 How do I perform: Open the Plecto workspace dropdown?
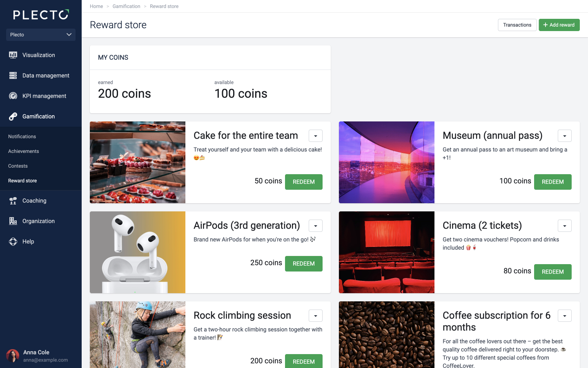click(x=41, y=35)
